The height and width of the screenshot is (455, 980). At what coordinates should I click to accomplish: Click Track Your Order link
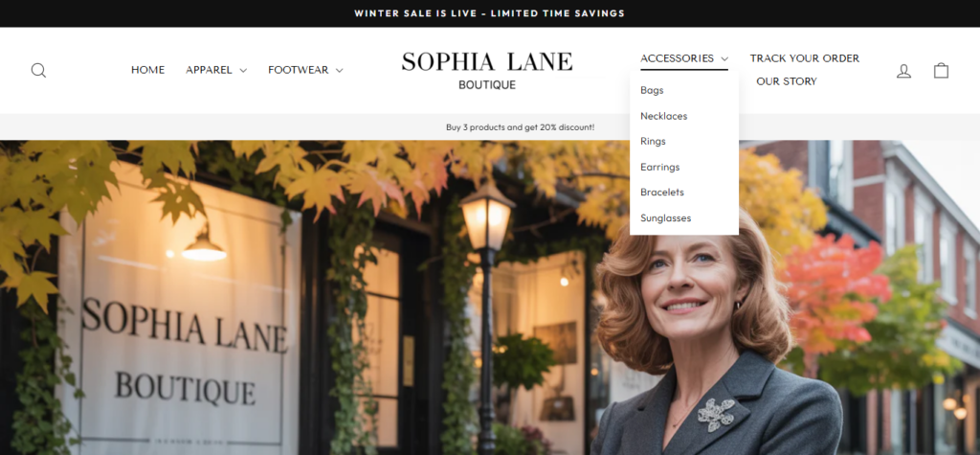coord(804,58)
